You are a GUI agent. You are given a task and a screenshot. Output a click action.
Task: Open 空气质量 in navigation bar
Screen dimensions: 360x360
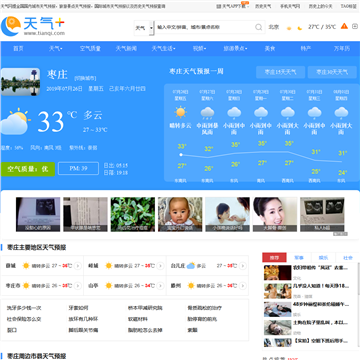coord(90,49)
